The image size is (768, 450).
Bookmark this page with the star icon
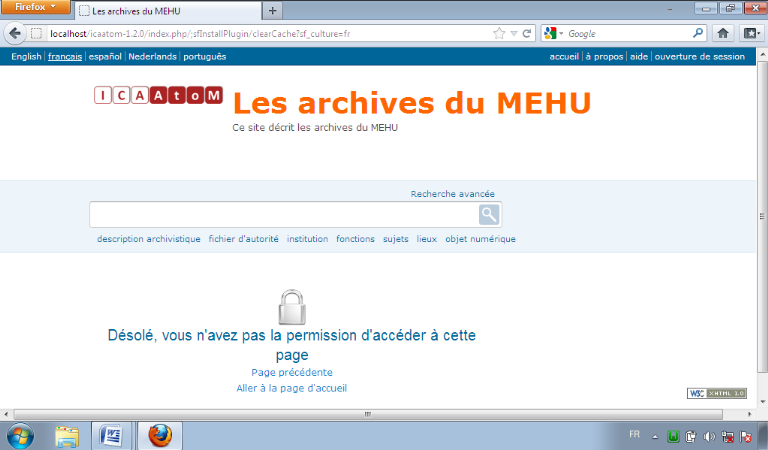coord(499,33)
